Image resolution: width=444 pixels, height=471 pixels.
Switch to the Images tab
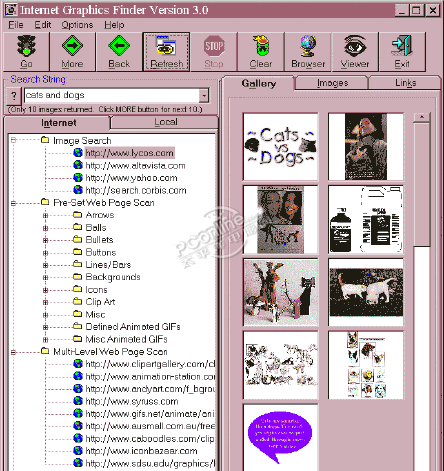pos(332,83)
